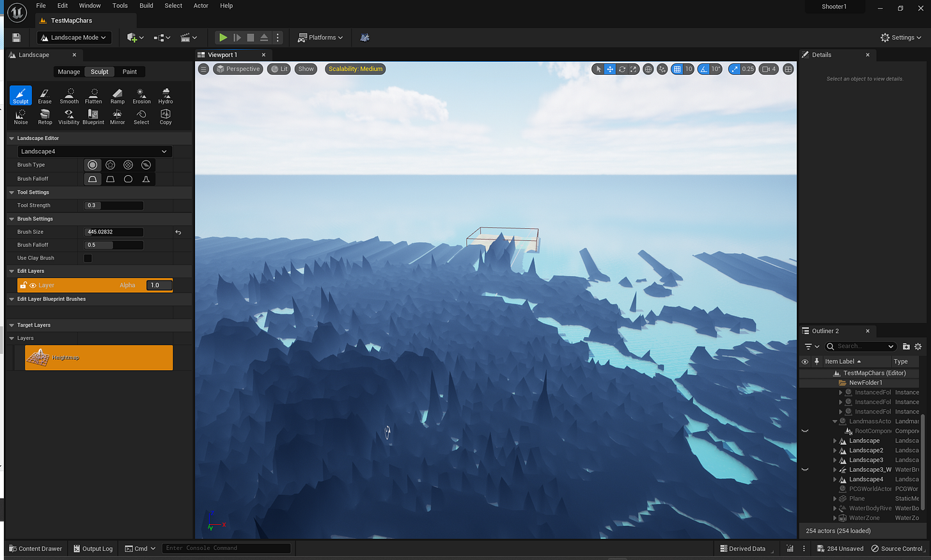Open the Actor menu
This screenshot has height=560, width=931.
pyautogui.click(x=201, y=6)
